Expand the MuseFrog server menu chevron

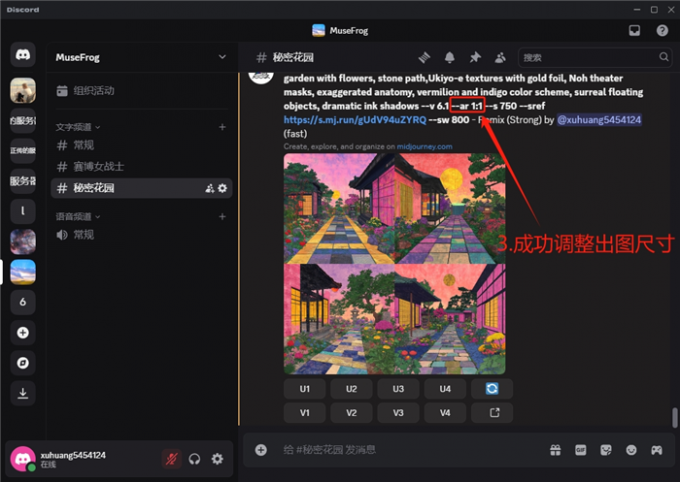pyautogui.click(x=222, y=57)
